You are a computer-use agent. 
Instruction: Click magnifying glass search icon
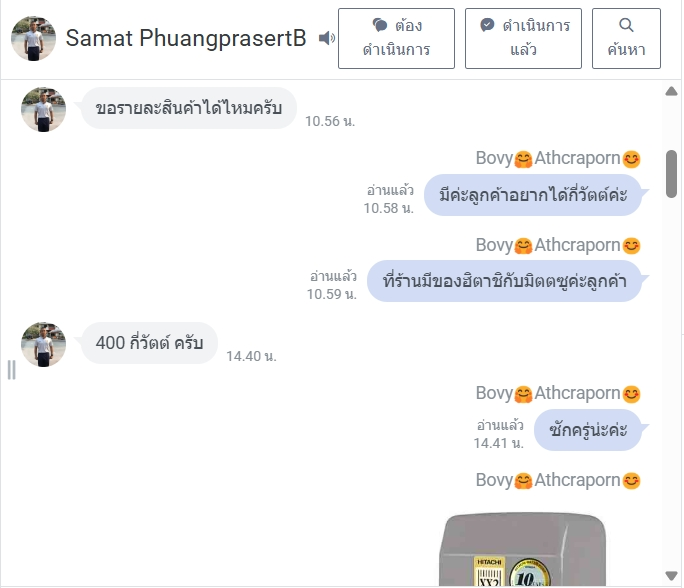(x=626, y=25)
